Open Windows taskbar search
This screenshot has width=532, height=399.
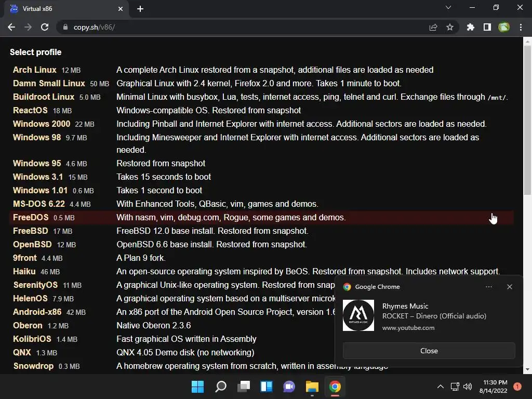(220, 387)
